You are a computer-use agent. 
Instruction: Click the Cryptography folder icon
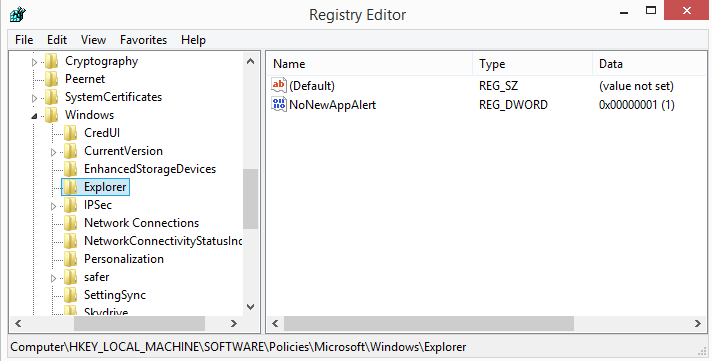click(x=51, y=61)
